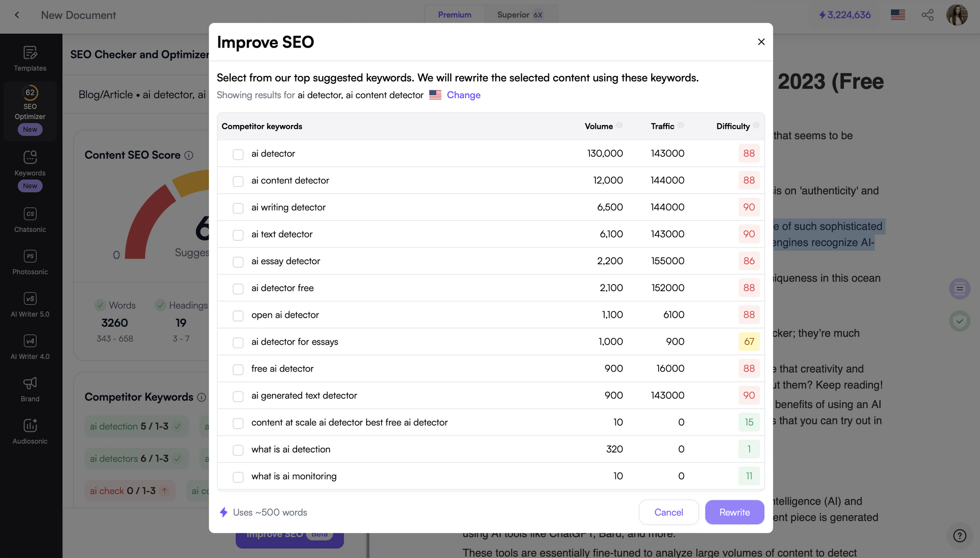Click the Change keywords link

(463, 95)
